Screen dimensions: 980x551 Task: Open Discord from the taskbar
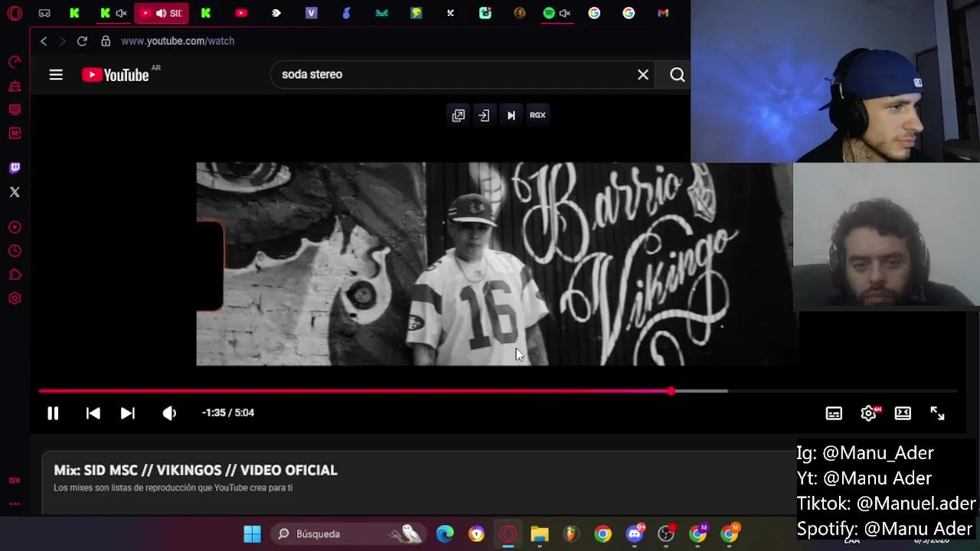pyautogui.click(x=635, y=534)
